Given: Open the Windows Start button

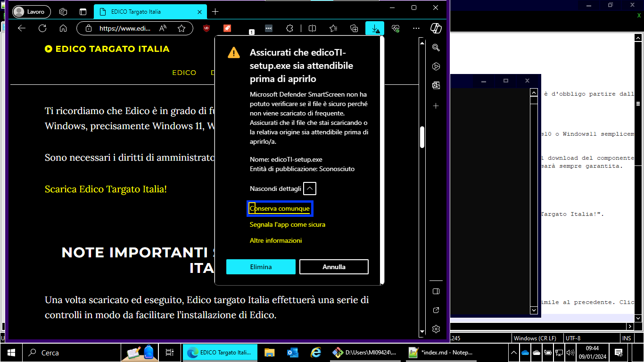Looking at the screenshot, I should (11, 352).
